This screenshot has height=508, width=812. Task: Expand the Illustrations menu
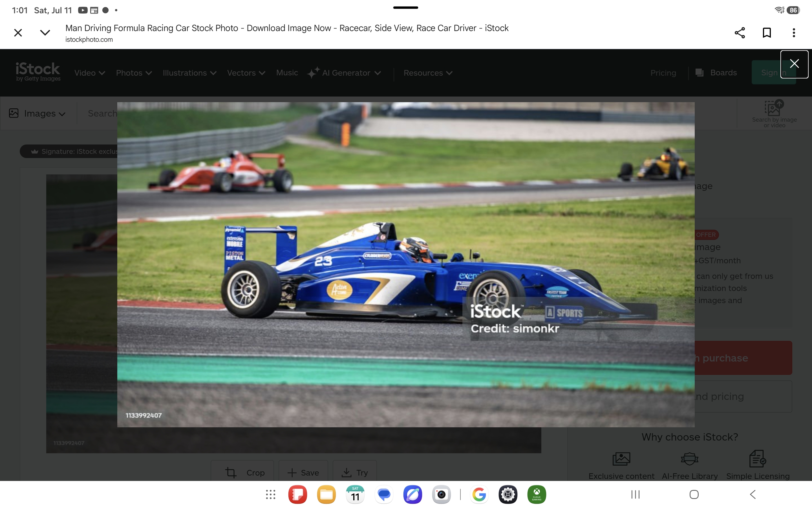pyautogui.click(x=189, y=73)
